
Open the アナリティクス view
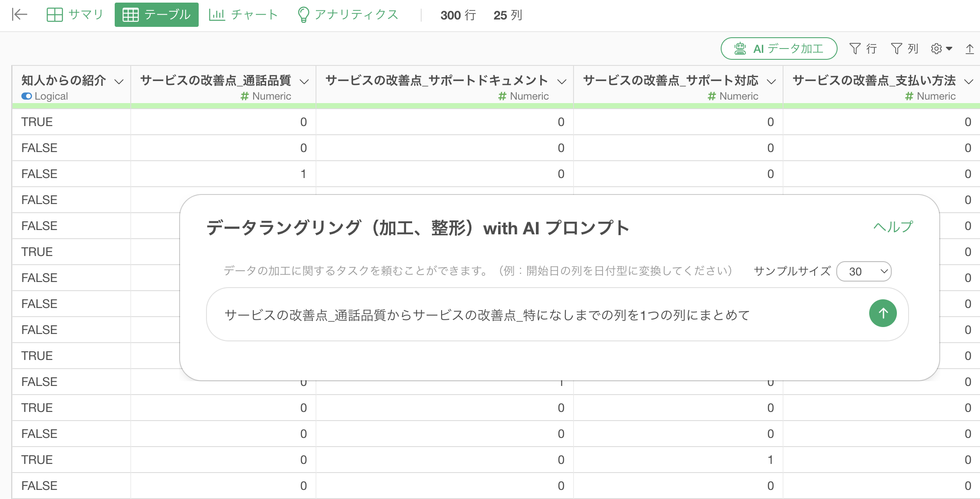pos(348,15)
